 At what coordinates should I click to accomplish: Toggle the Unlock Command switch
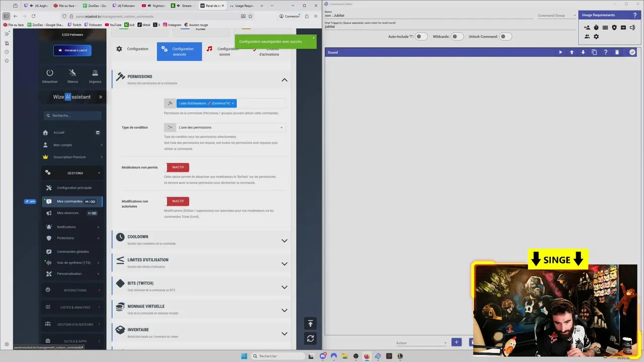(505, 36)
